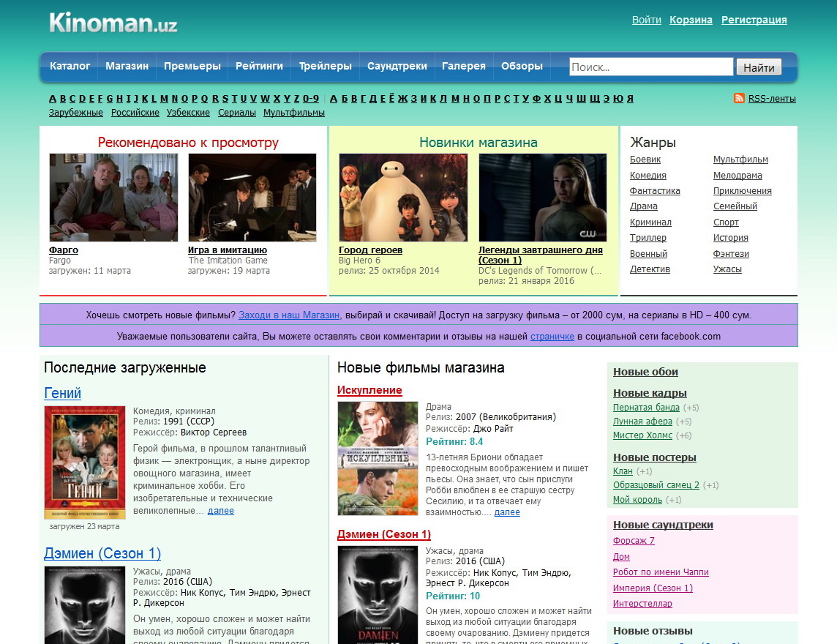Open Саундтреки in navigation bar
The width and height of the screenshot is (837, 644).
pos(397,66)
